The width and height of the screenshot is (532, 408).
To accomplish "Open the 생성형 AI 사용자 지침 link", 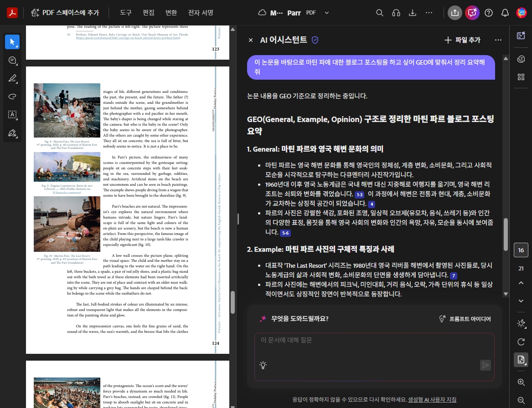I will 432,399.
